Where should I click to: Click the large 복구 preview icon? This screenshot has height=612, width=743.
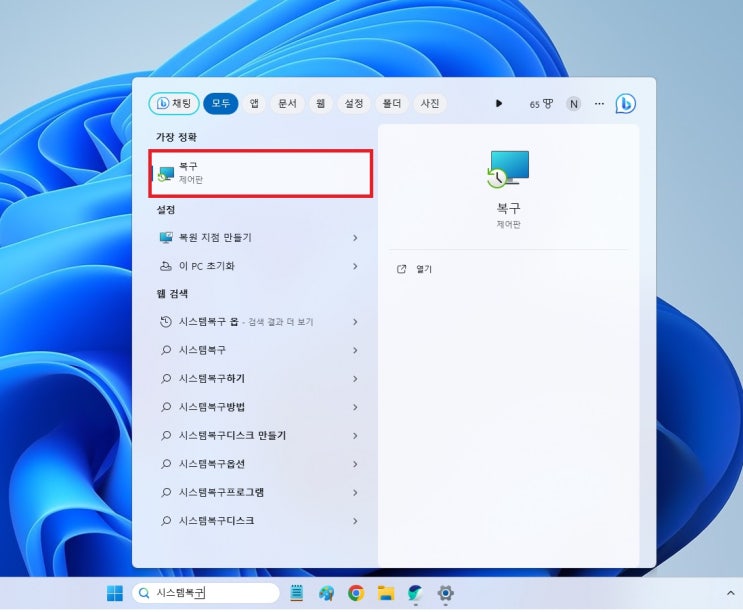tap(508, 169)
